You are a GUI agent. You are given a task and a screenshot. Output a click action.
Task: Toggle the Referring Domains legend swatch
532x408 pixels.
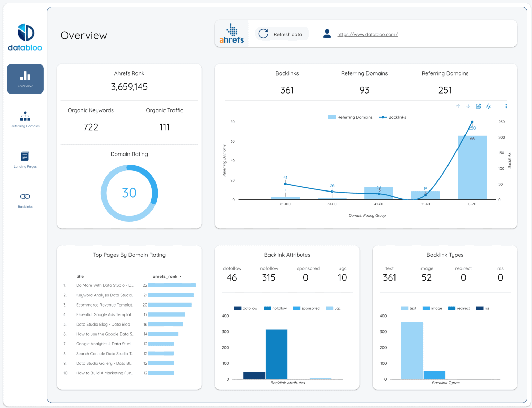332,117
